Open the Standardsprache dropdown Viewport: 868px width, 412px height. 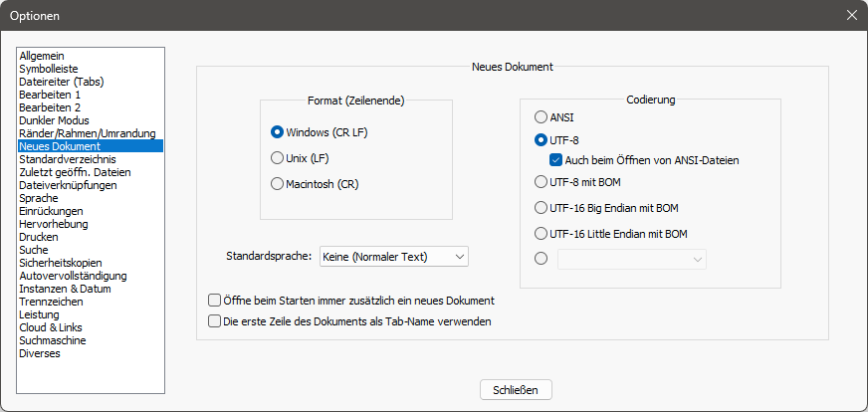tap(394, 257)
